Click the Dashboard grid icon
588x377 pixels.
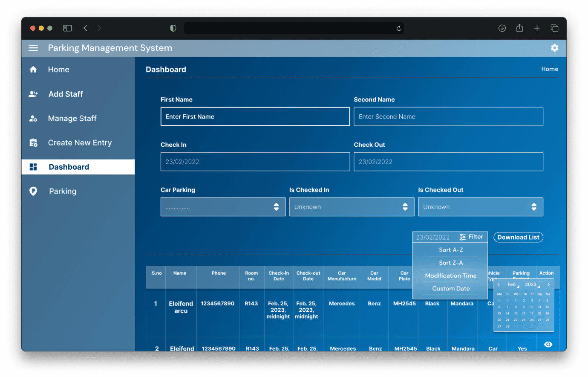click(33, 167)
